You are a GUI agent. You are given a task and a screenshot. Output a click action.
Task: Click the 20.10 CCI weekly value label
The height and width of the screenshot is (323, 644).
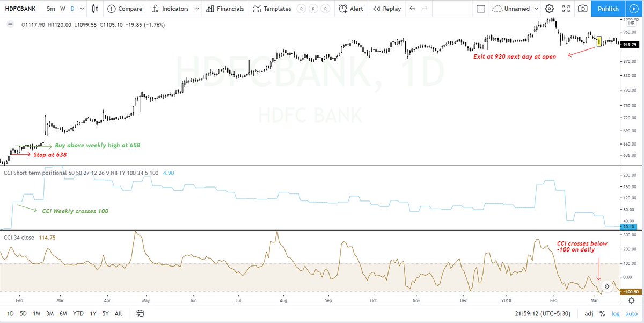click(x=628, y=227)
